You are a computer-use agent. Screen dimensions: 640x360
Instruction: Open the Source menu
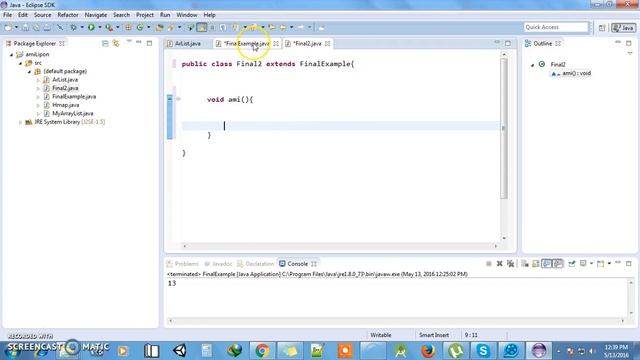pyautogui.click(x=42, y=15)
